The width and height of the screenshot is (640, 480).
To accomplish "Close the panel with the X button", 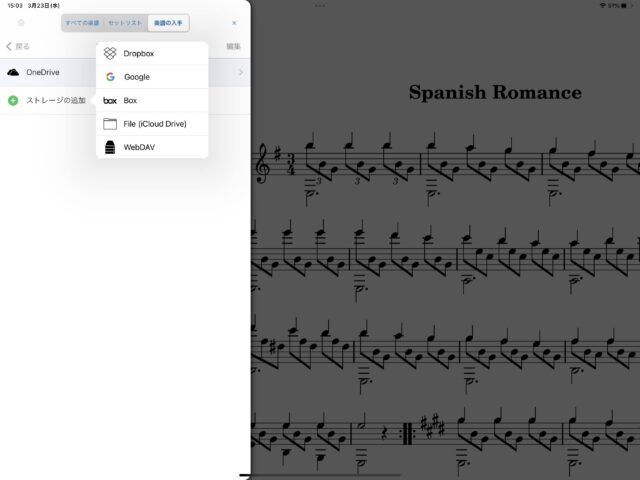I will point(234,22).
